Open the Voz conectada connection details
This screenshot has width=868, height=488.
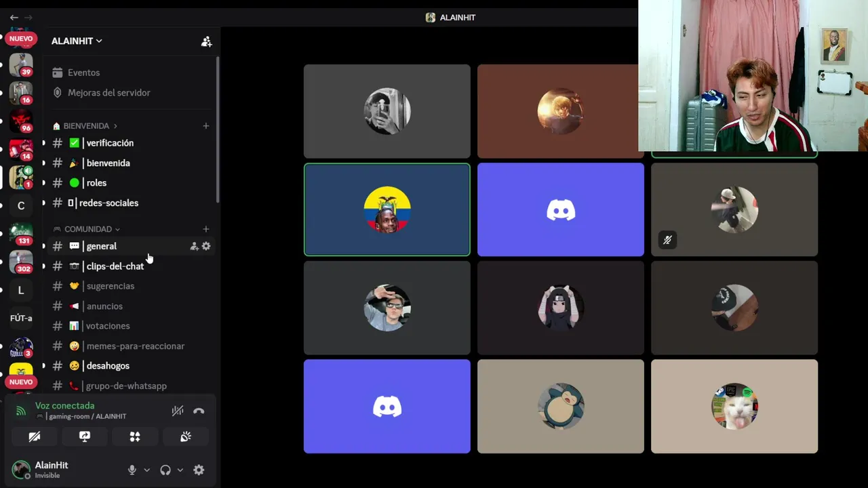coord(64,406)
